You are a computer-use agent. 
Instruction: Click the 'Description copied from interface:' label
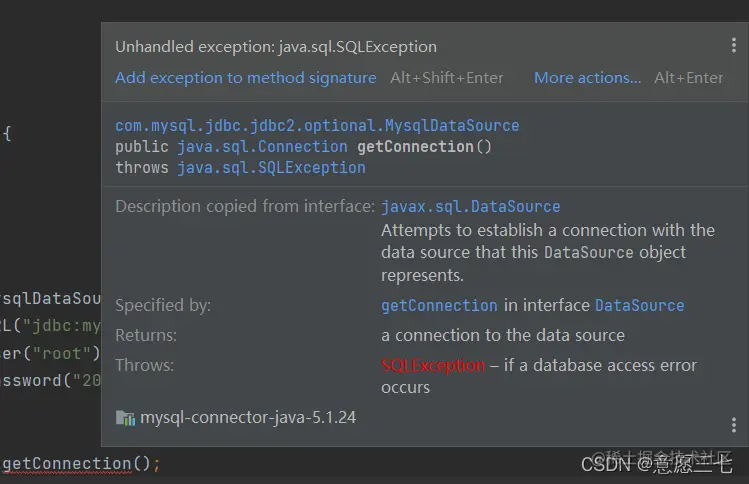pyautogui.click(x=245, y=206)
